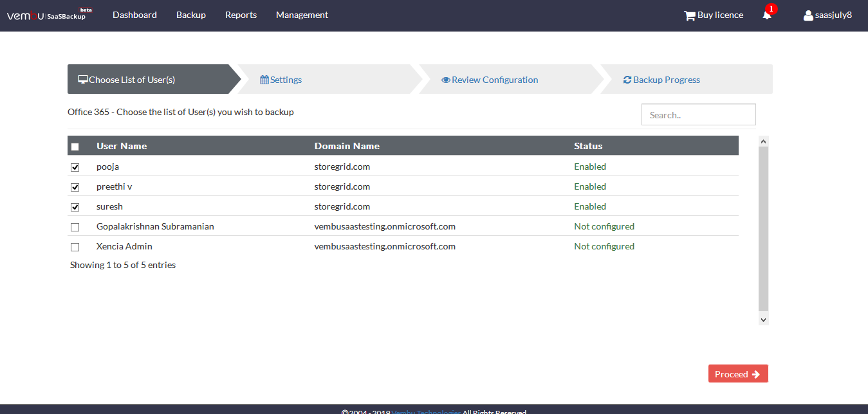Image resolution: width=868 pixels, height=414 pixels.
Task: Go to the Settings step
Action: (x=330, y=79)
